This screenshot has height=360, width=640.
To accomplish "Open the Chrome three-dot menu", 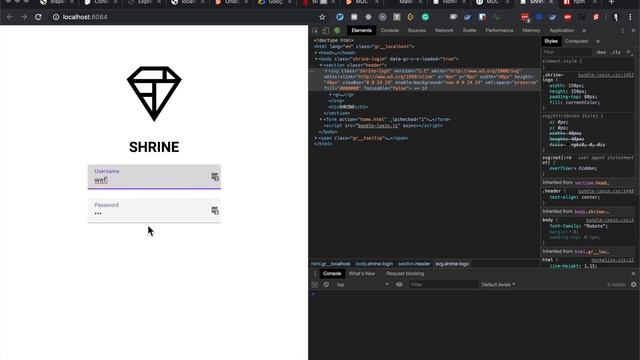I will click(630, 17).
